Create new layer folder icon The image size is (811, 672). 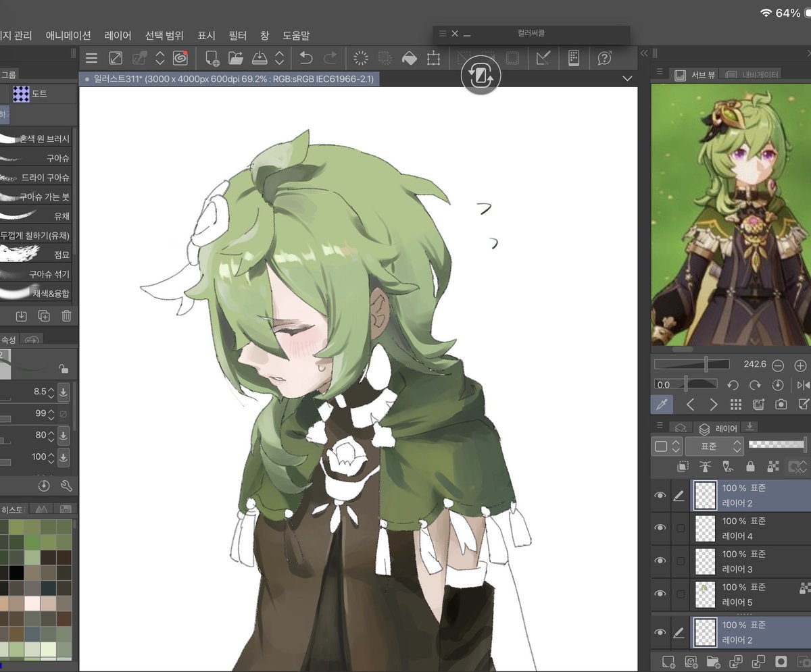pos(713,661)
